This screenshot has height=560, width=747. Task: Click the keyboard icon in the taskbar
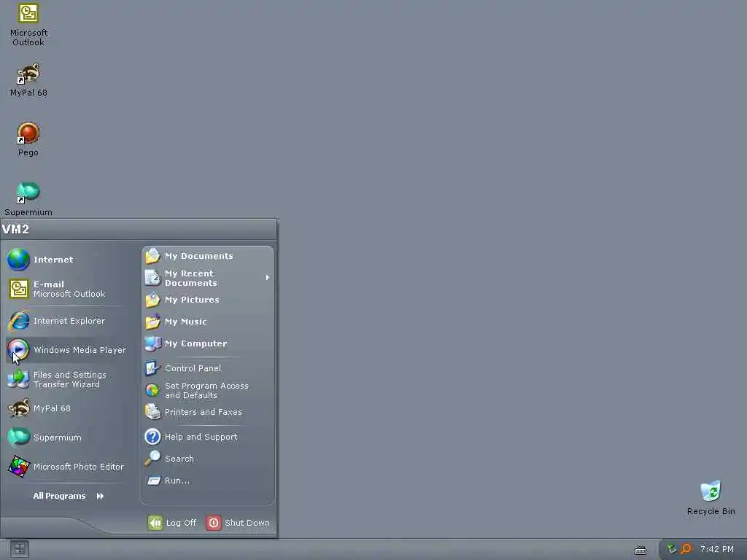pyautogui.click(x=640, y=550)
